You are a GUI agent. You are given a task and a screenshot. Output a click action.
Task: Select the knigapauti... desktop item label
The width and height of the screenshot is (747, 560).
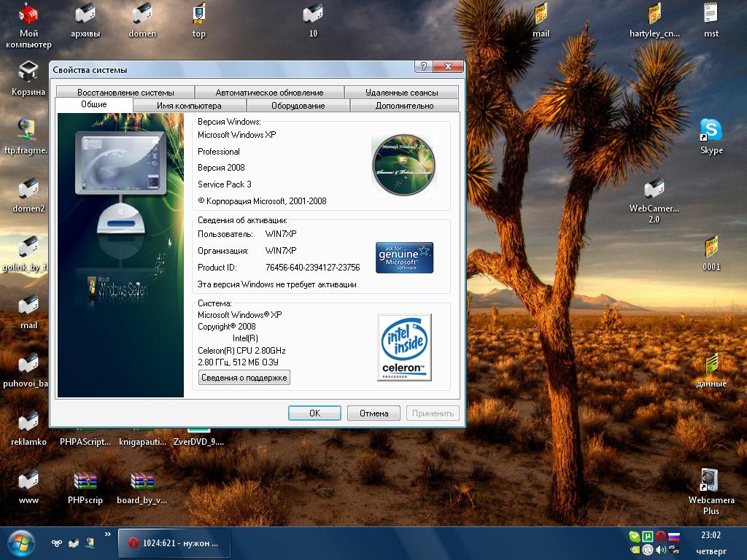click(142, 442)
